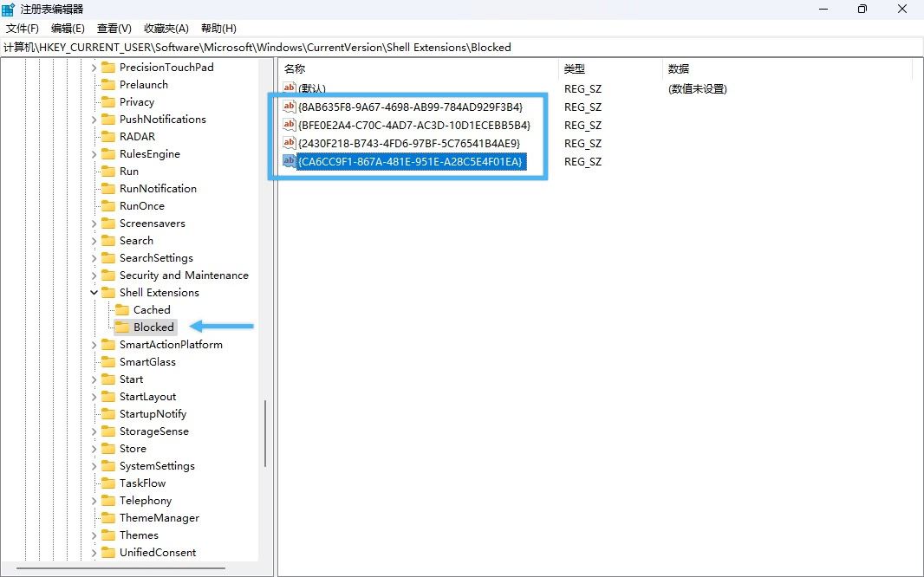Image resolution: width=924 pixels, height=577 pixels.
Task: Click the Privacy folder icon
Action: coord(108,102)
